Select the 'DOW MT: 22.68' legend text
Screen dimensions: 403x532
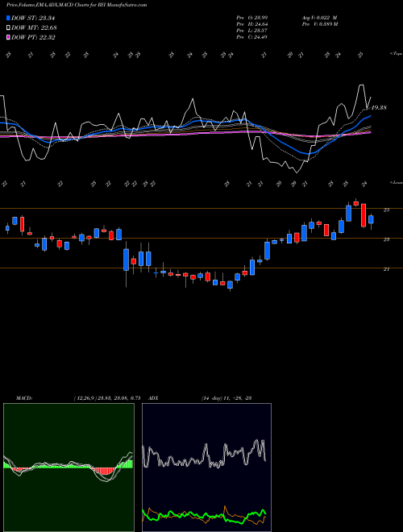[34, 28]
